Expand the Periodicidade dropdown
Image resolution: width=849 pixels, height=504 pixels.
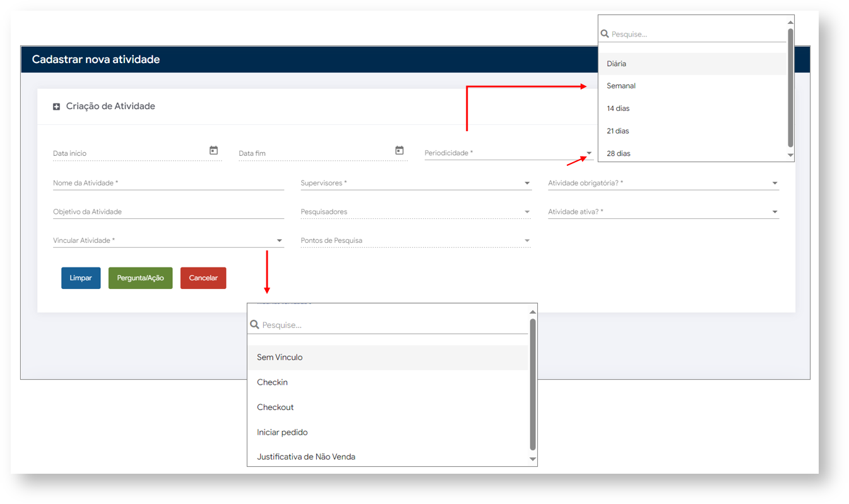point(588,153)
